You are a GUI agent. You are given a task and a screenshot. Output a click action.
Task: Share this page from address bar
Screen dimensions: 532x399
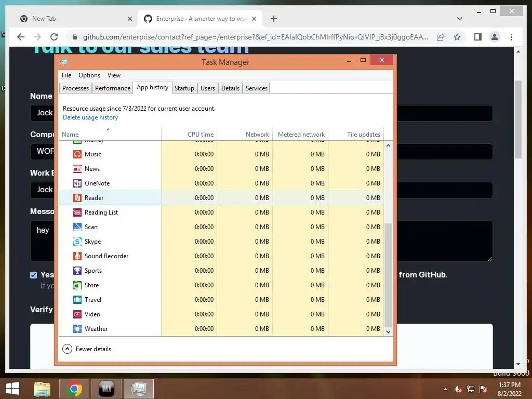441,37
